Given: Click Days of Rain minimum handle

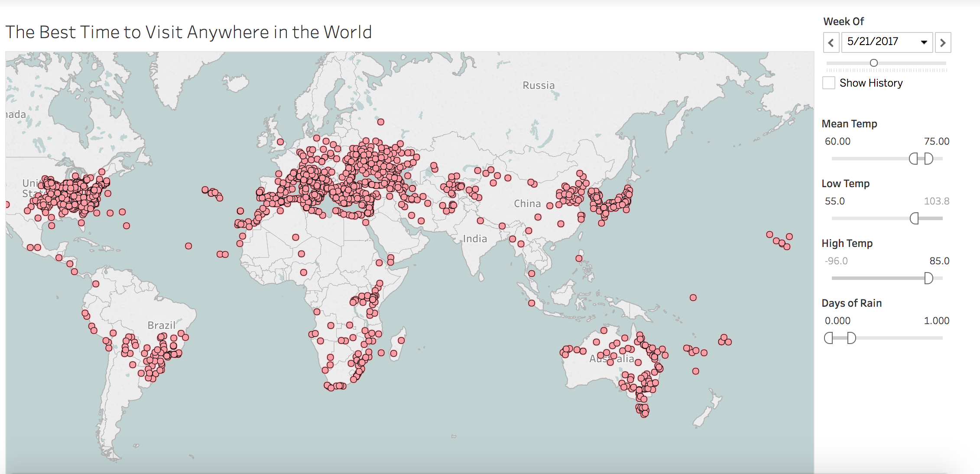Looking at the screenshot, I should (828, 338).
